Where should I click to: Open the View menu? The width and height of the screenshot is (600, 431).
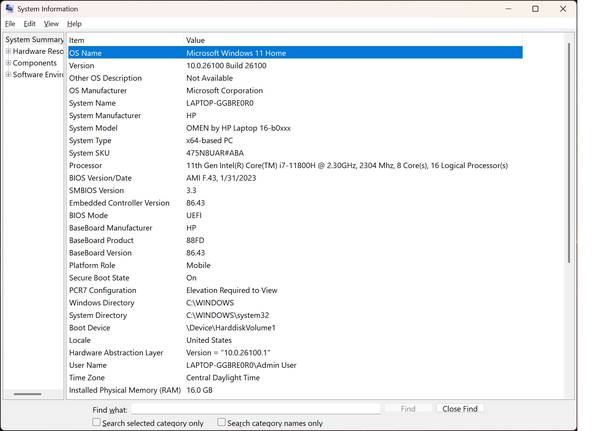tap(51, 24)
